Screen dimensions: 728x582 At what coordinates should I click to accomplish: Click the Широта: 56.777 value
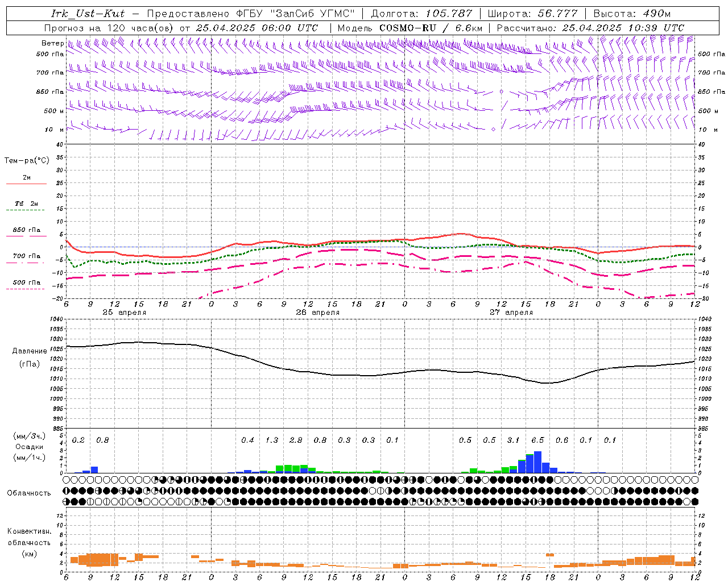(533, 14)
